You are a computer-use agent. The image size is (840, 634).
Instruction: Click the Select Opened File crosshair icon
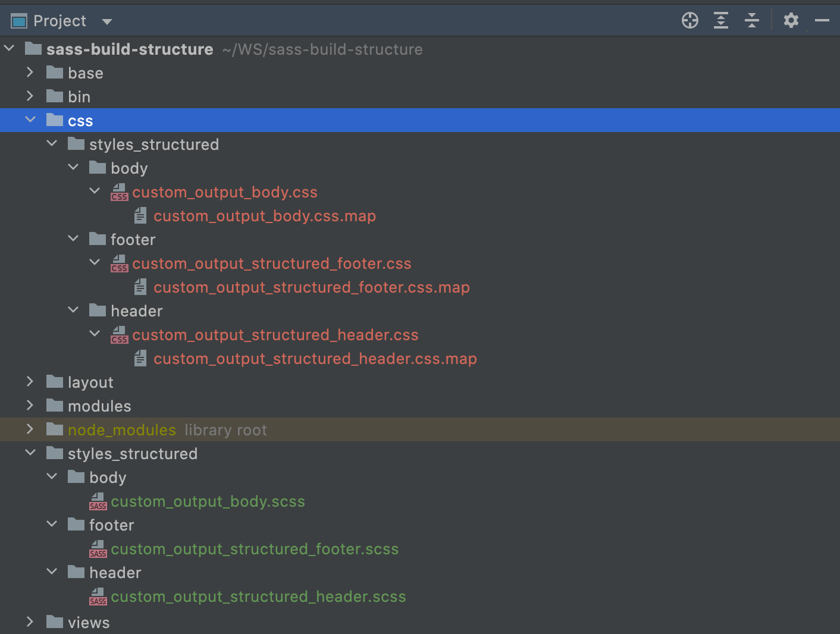pyautogui.click(x=689, y=20)
